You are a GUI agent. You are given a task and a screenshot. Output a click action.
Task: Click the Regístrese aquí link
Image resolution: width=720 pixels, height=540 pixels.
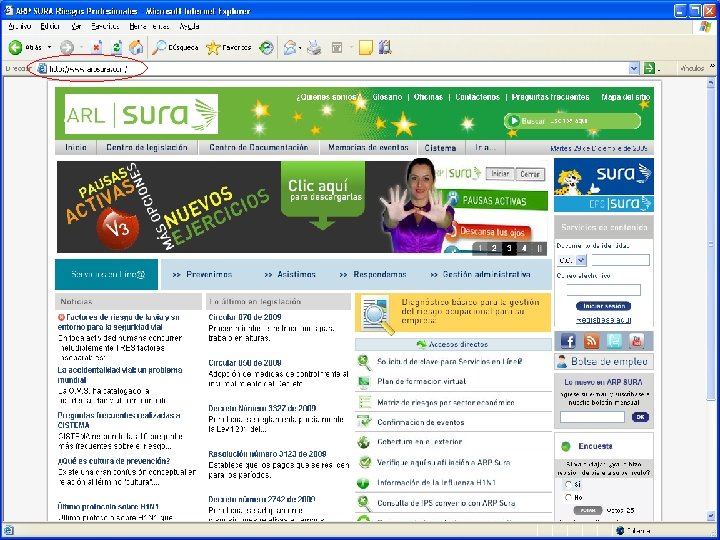[x=603, y=320]
